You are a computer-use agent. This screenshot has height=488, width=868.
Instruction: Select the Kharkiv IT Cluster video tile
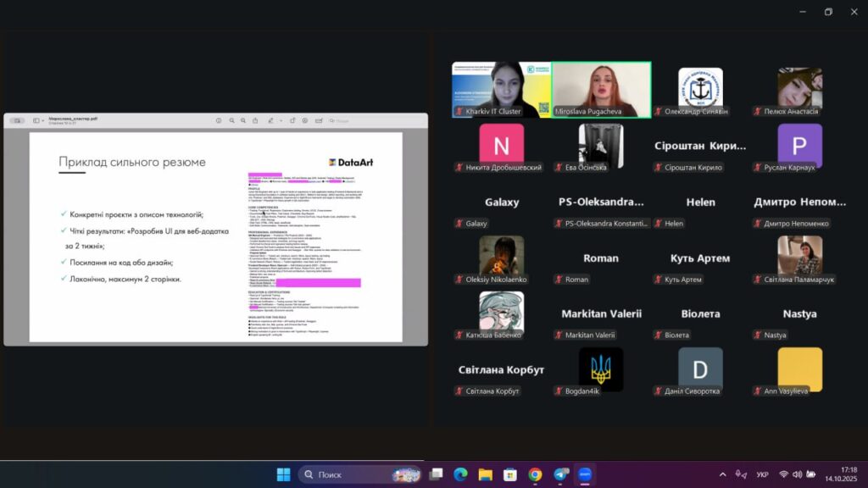501,90
